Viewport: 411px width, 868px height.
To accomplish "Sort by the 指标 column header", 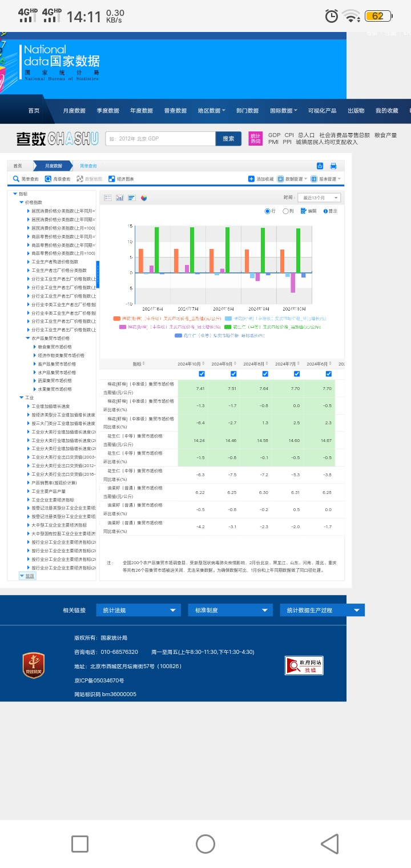I will click(x=139, y=364).
